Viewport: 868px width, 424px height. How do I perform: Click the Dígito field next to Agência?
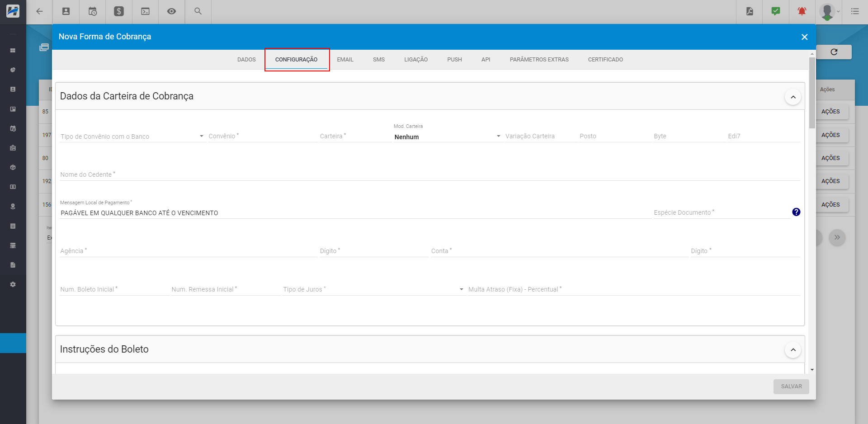click(374, 251)
